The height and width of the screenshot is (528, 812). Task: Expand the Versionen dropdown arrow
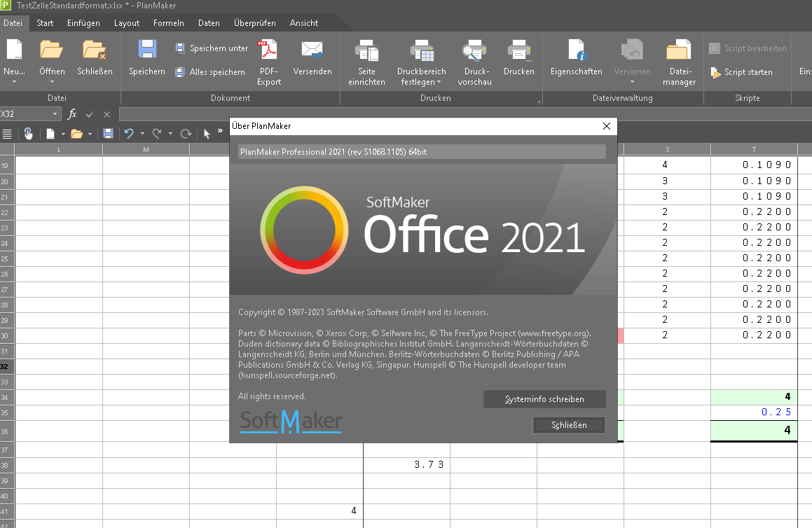(632, 82)
